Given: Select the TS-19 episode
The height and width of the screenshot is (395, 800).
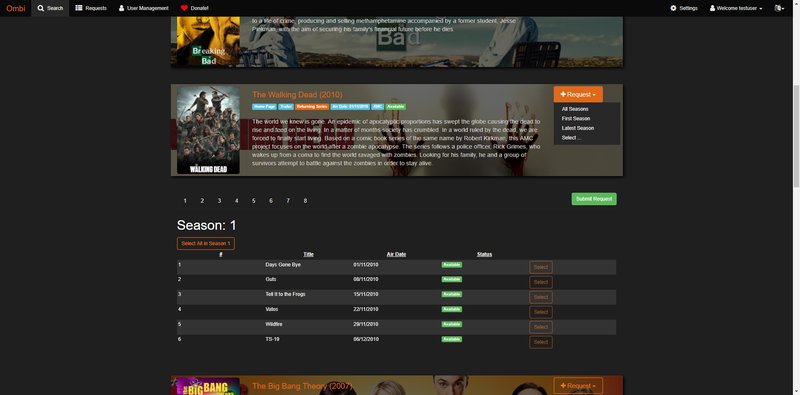Looking at the screenshot, I should click(541, 342).
